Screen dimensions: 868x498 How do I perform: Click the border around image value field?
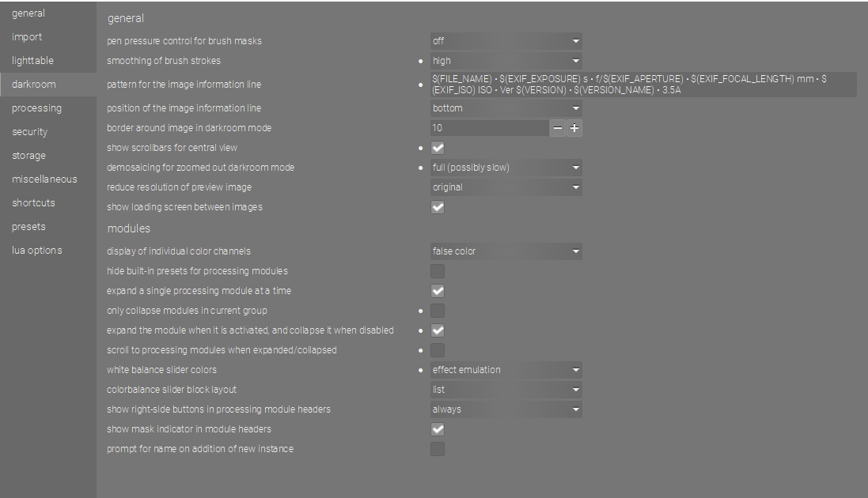coord(489,128)
